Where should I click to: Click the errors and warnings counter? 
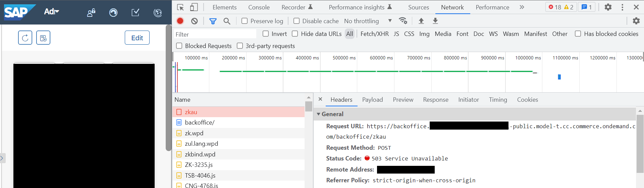561,7
